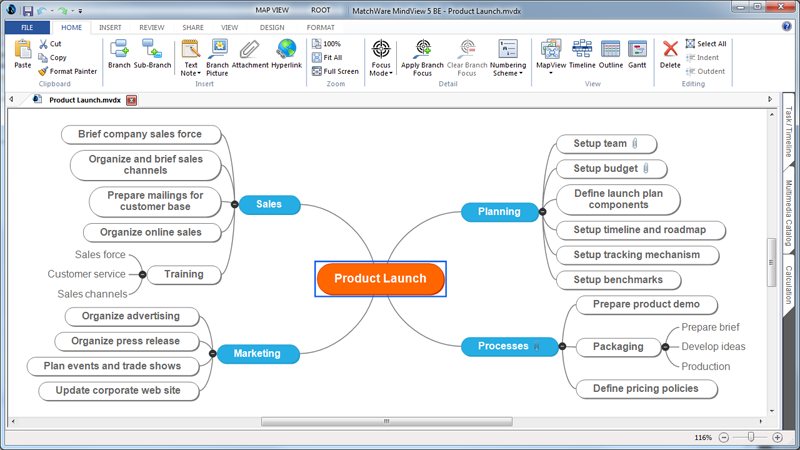Viewport: 800px width, 450px height.
Task: Click the Outdent button
Action: 705,71
